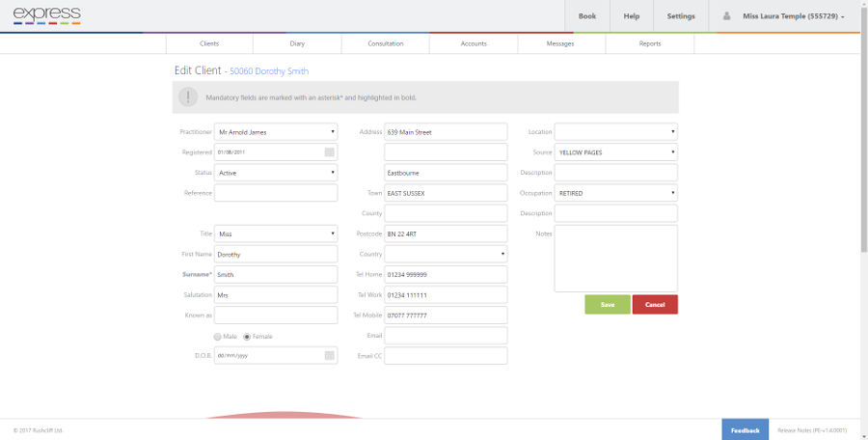The height and width of the screenshot is (440, 868).
Task: Open the 50060 Dorothy Smith link
Action: point(269,71)
